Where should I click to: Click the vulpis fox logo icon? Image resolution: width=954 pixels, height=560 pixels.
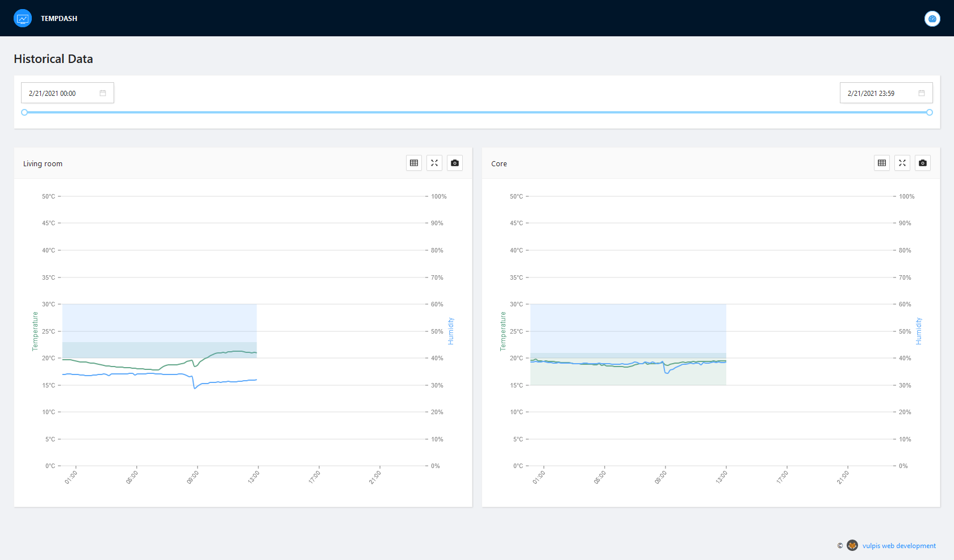pos(852,545)
